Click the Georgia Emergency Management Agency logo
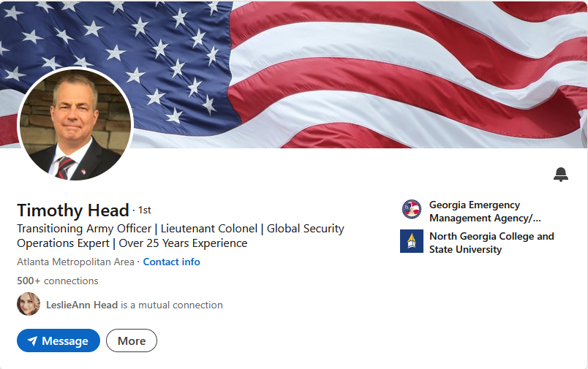 click(412, 210)
